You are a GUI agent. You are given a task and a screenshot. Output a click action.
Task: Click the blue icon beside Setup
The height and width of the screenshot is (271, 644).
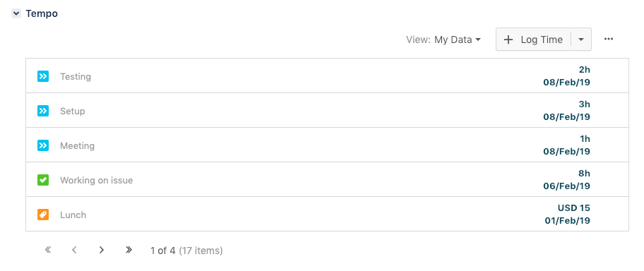[43, 111]
